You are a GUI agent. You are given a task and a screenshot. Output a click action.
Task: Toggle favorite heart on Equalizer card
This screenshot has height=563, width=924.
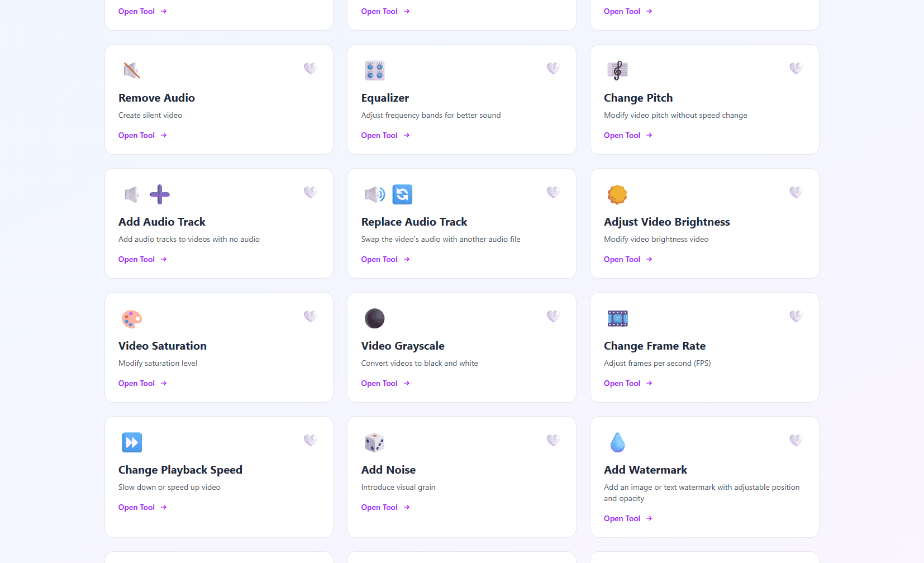point(553,68)
